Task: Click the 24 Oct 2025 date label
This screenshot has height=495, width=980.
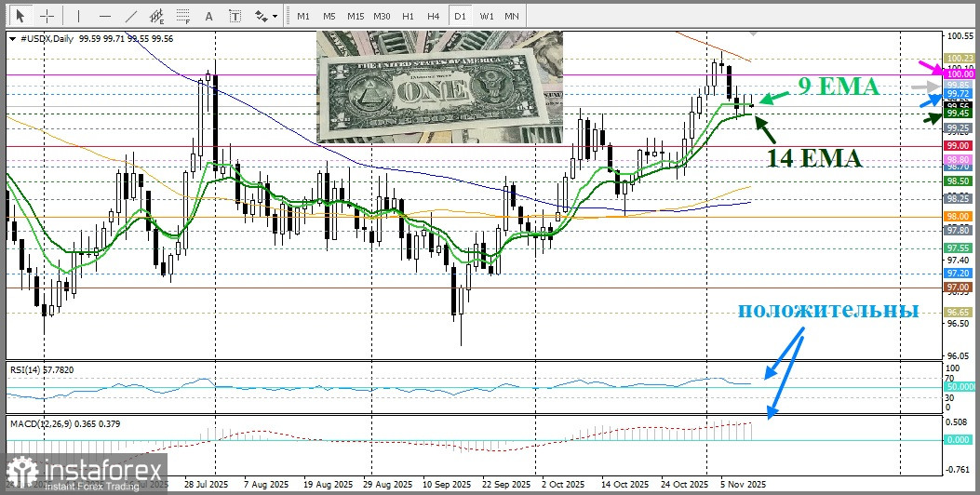Action: (x=684, y=485)
